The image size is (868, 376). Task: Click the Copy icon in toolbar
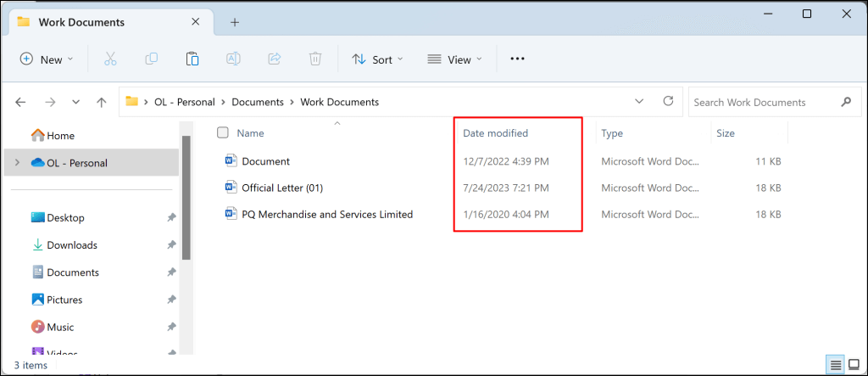click(151, 59)
